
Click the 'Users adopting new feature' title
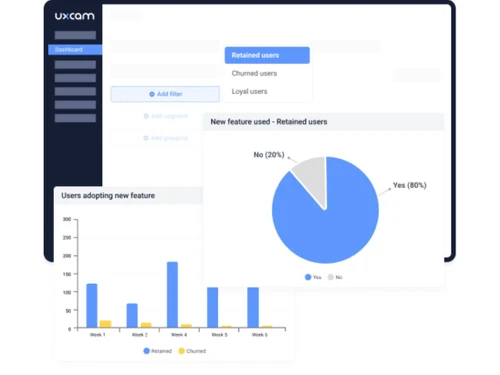pos(108,196)
